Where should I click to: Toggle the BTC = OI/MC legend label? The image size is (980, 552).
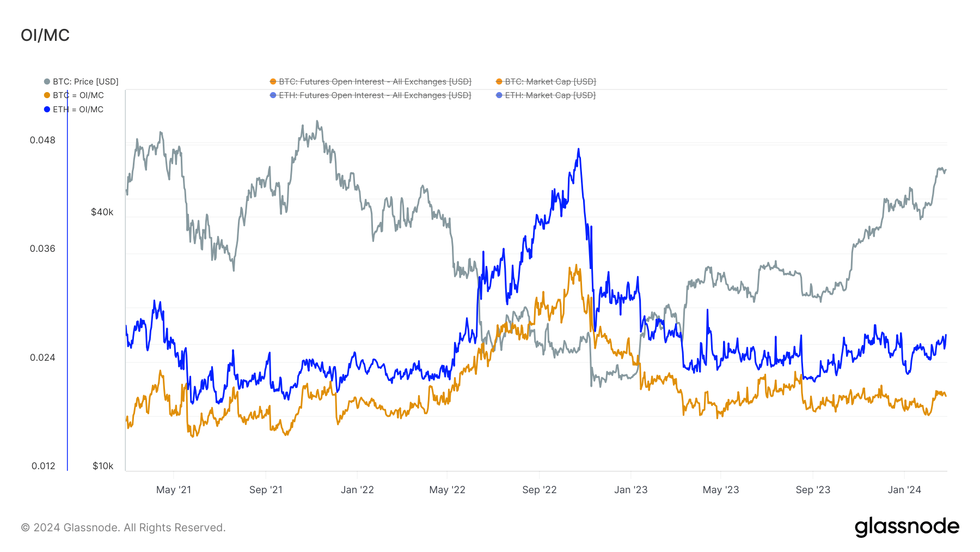(78, 95)
